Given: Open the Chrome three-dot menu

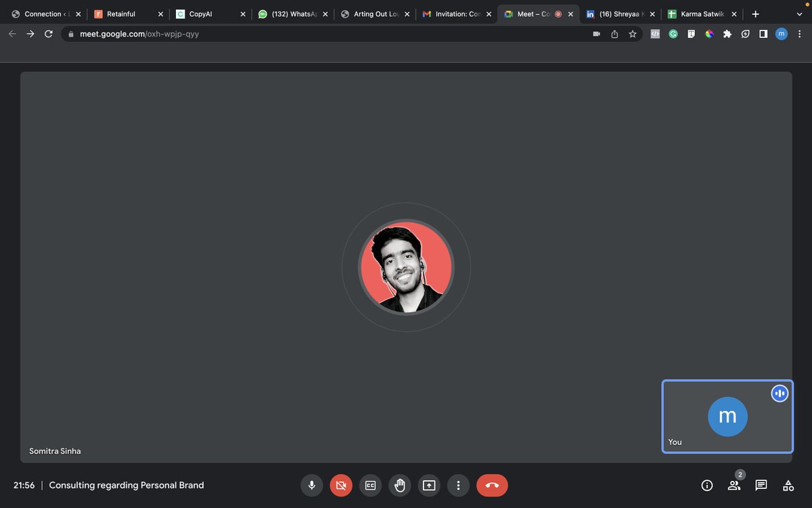Looking at the screenshot, I should pyautogui.click(x=800, y=34).
